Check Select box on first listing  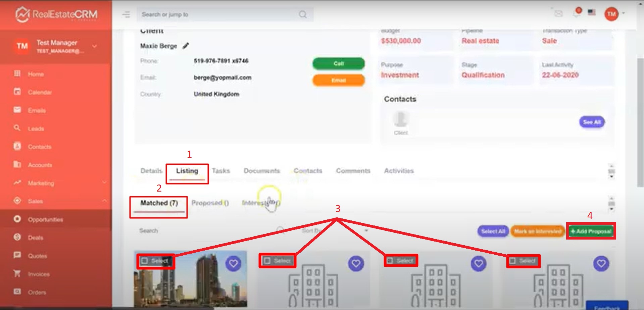[x=145, y=261]
